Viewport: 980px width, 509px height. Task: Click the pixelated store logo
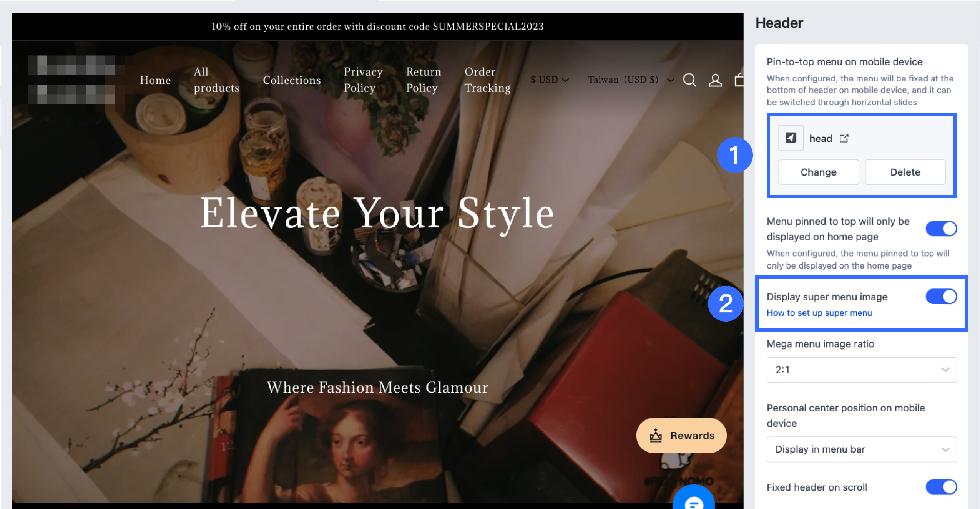click(72, 80)
